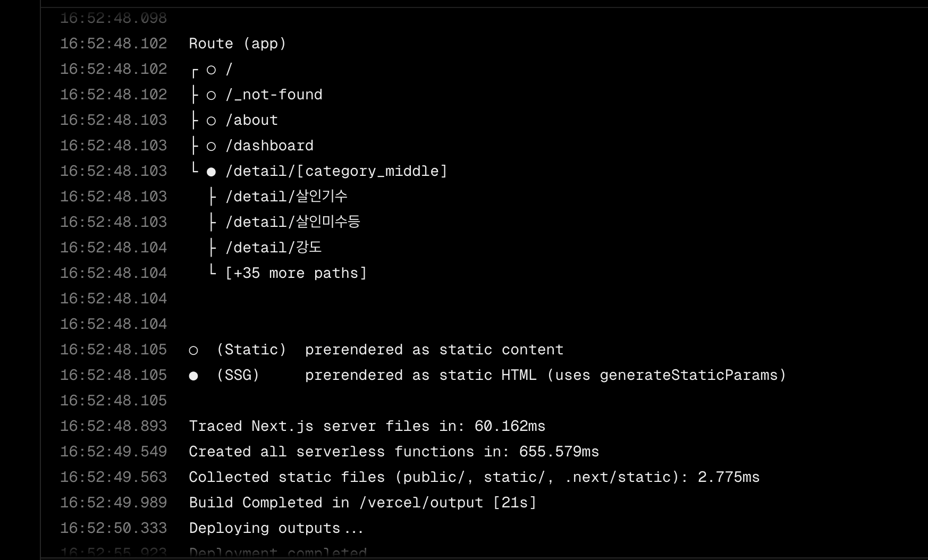928x560 pixels.
Task: Click the /detail/[category_middle] route path
Action: tap(336, 171)
